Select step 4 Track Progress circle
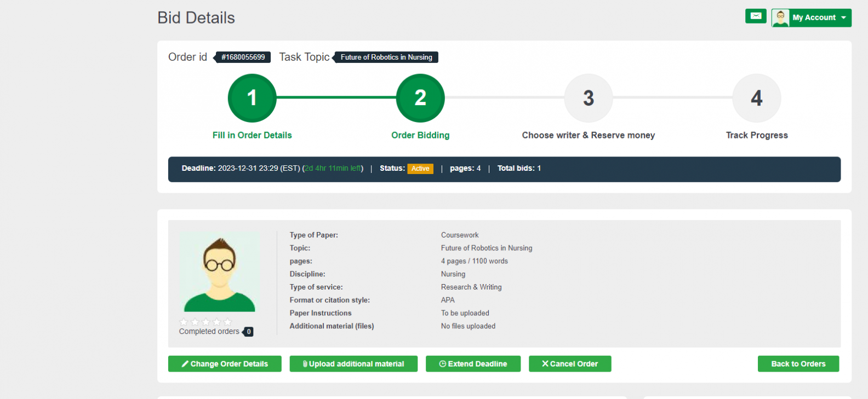 757,98
